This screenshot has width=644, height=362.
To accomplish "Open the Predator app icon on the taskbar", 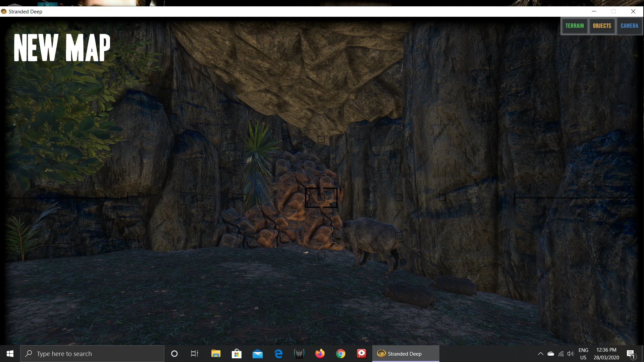I will [x=299, y=354].
